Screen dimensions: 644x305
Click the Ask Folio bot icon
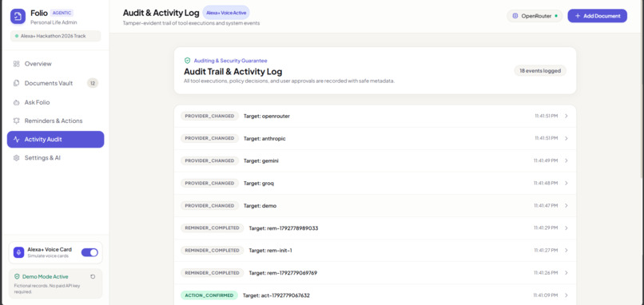pyautogui.click(x=17, y=103)
